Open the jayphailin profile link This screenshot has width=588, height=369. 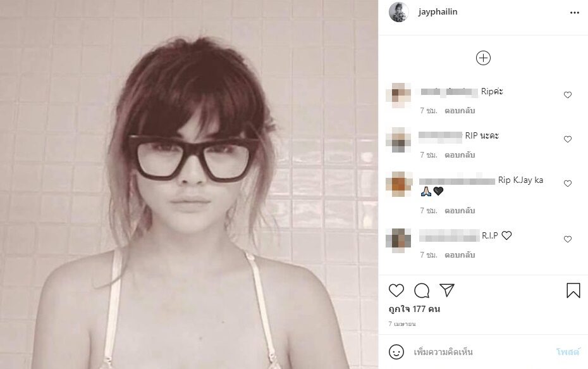(x=438, y=12)
